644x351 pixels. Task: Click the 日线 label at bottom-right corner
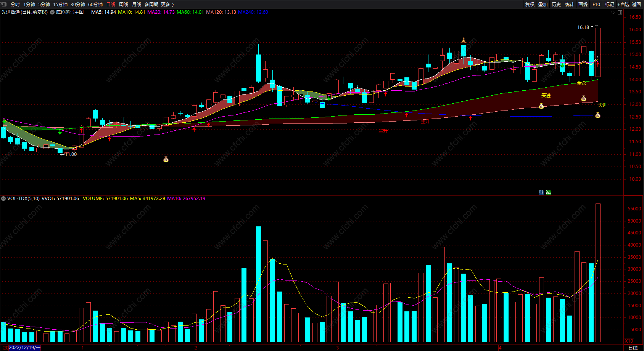tap(633, 348)
